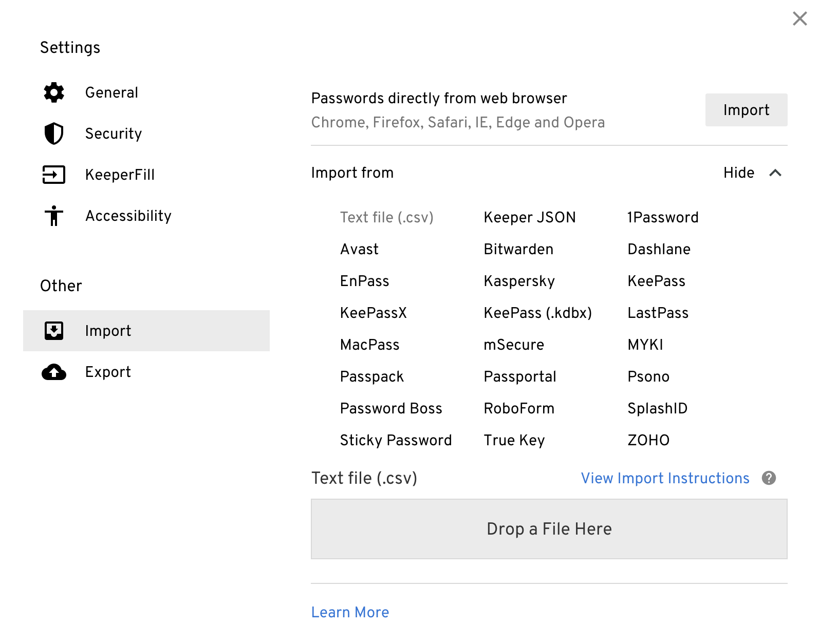Select Import in Other section
819x644 pixels.
point(146,331)
